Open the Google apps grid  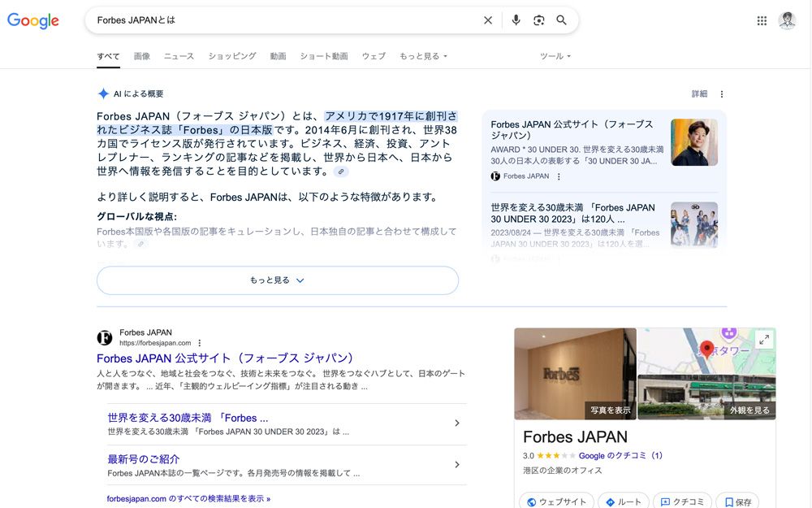click(x=762, y=20)
